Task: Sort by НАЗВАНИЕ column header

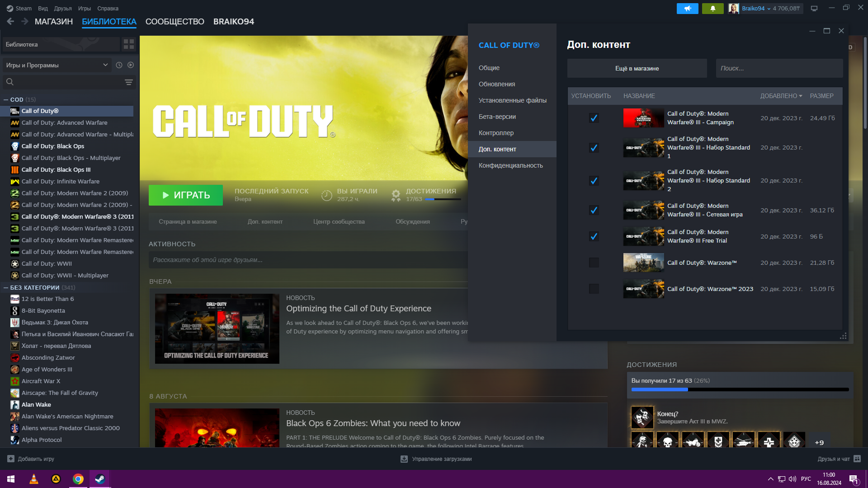Action: click(639, 96)
